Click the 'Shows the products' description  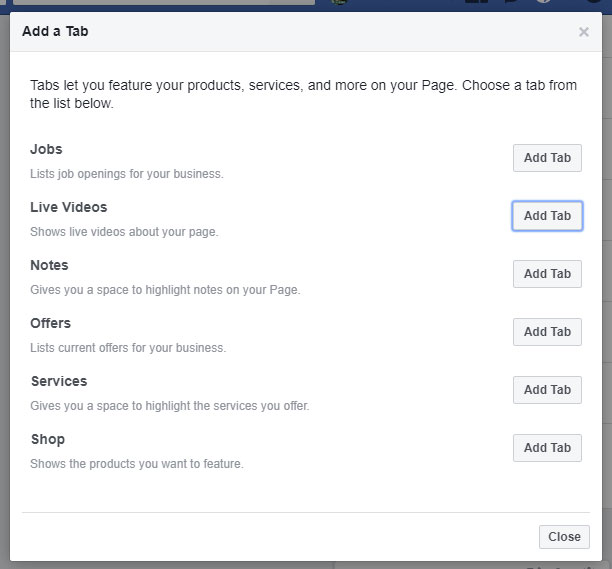137,464
